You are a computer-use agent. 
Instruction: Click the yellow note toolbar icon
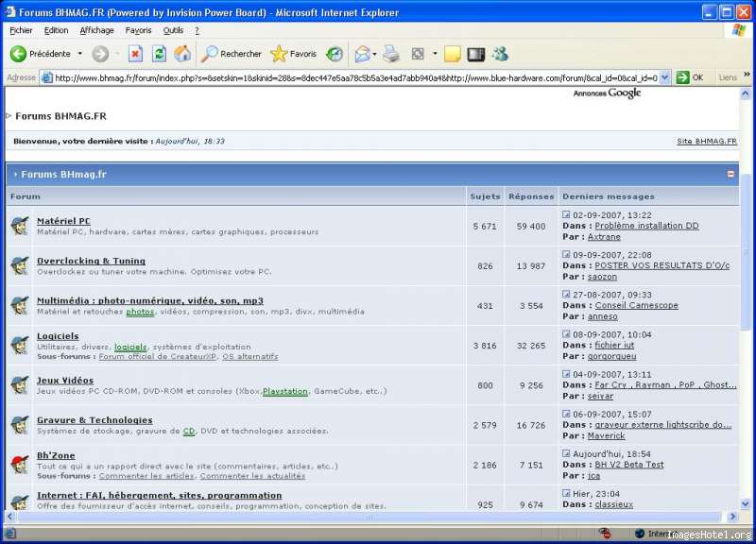(x=453, y=54)
